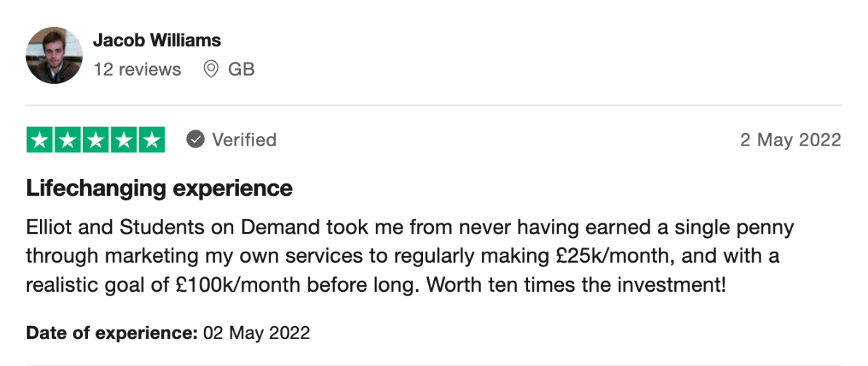The image size is (868, 366).
Task: View the reviewer's 12 reviews
Action: [137, 70]
